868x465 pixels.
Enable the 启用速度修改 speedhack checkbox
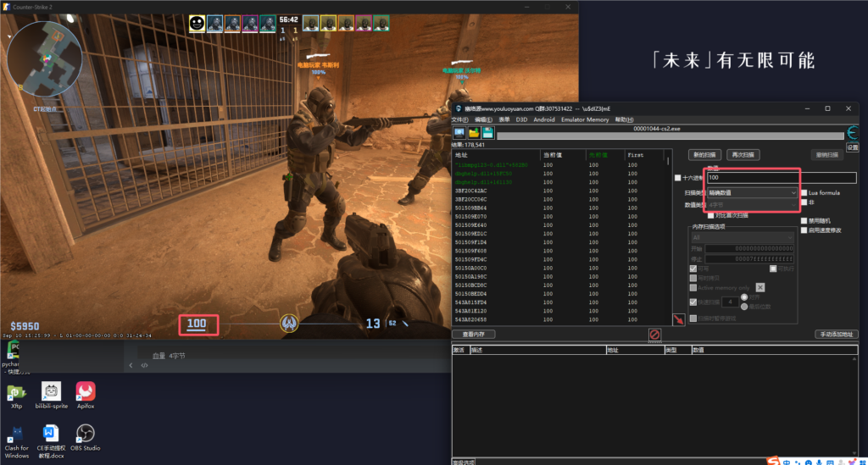[x=804, y=230]
